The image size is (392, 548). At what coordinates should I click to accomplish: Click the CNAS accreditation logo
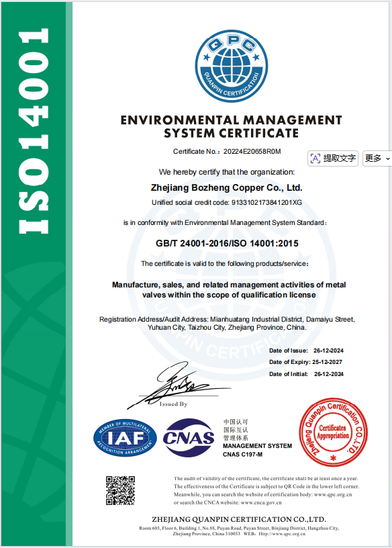click(189, 438)
